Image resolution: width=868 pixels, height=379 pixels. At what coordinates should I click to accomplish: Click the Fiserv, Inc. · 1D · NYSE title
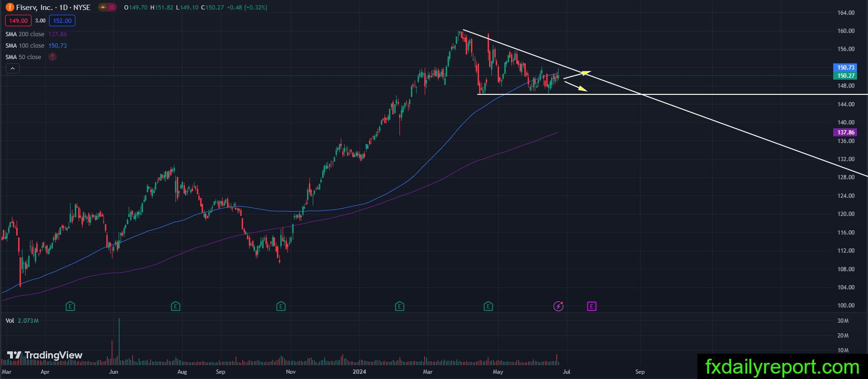(x=53, y=7)
